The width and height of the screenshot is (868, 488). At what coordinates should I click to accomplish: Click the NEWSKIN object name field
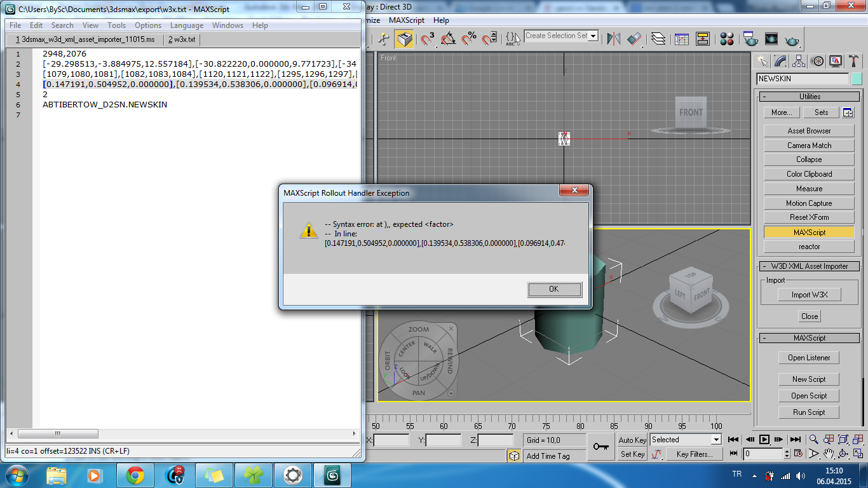803,79
